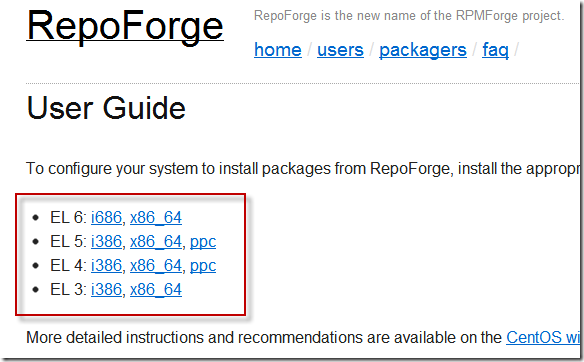Open the users navigation link

click(x=340, y=50)
